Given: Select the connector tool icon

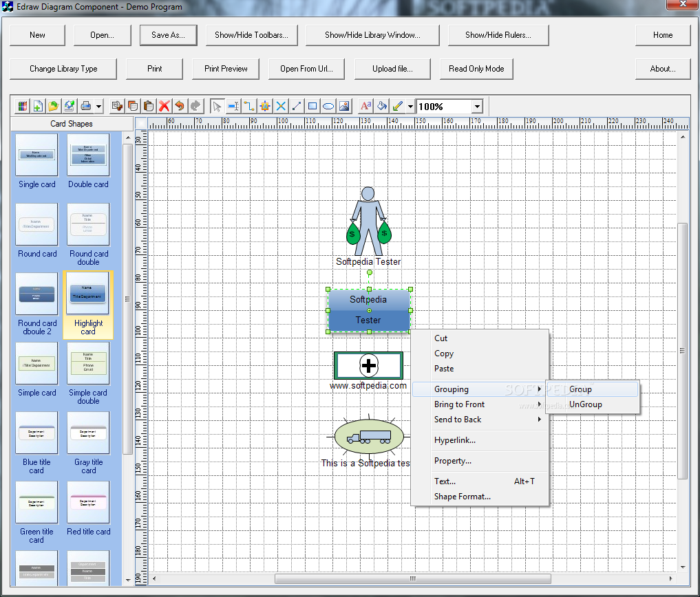Looking at the screenshot, I should click(x=249, y=106).
